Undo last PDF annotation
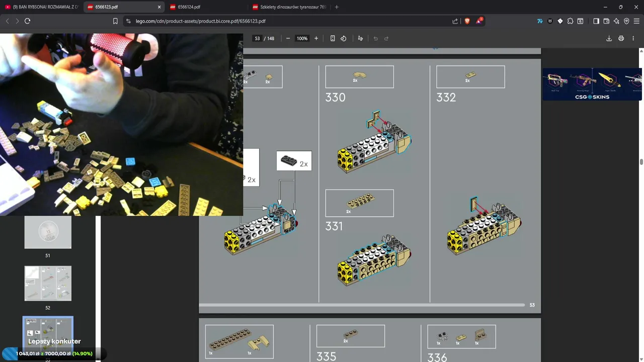 [x=375, y=38]
